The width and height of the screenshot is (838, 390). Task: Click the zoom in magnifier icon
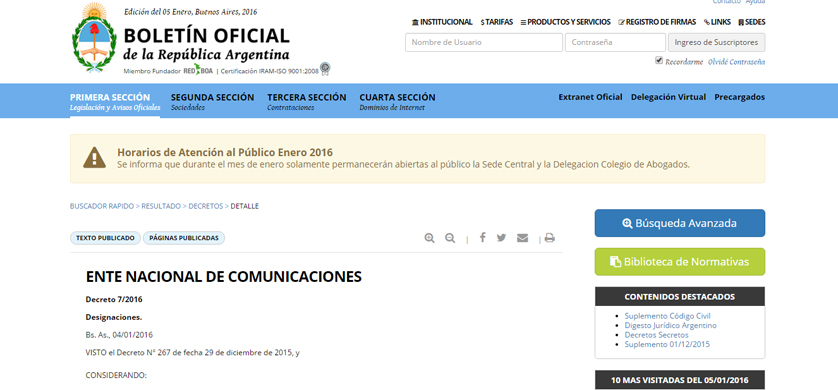[429, 238]
